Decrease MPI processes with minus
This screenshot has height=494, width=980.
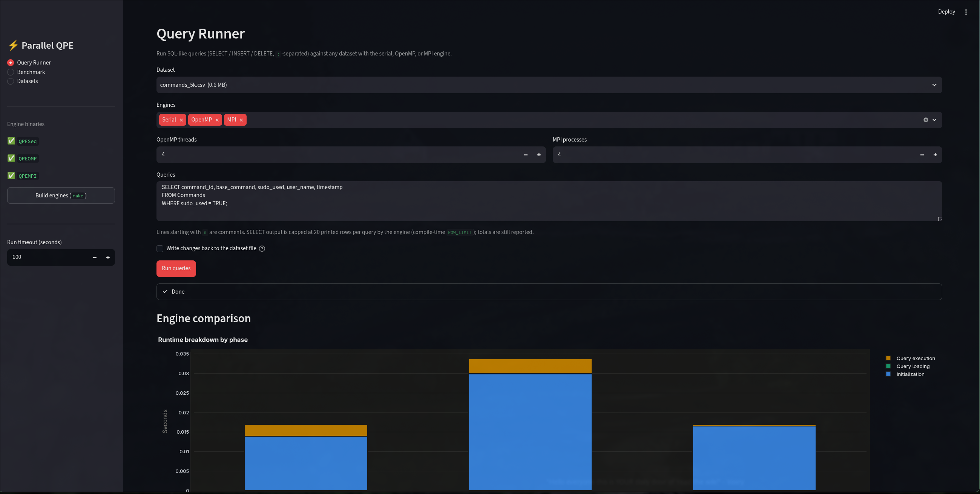tap(922, 155)
